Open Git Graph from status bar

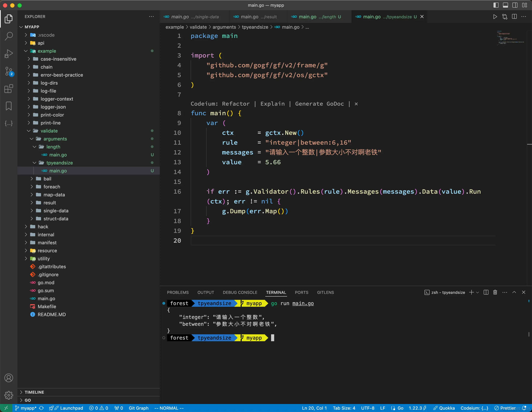pos(139,408)
